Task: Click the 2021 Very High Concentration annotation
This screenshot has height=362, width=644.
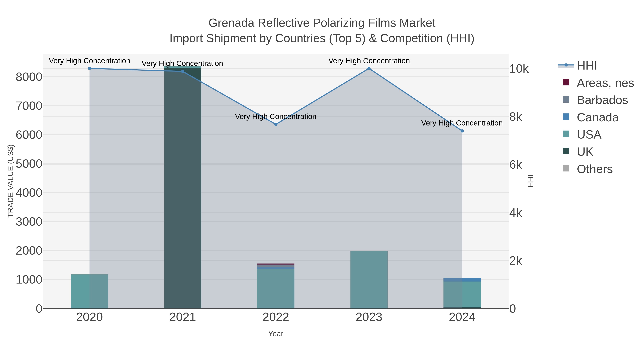Action: point(182,63)
